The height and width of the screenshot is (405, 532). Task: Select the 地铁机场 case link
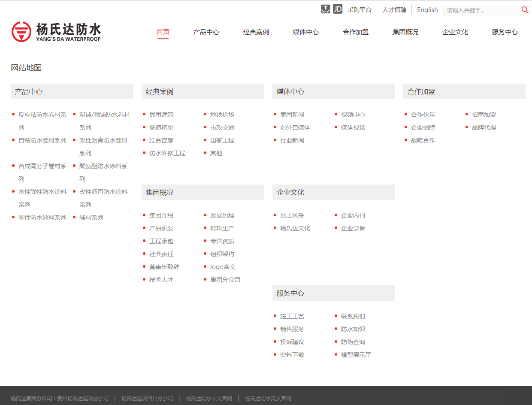222,115
